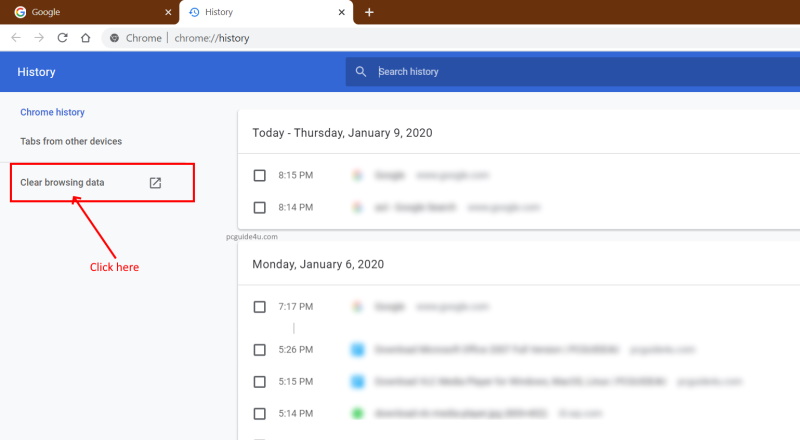Image resolution: width=800 pixels, height=440 pixels.
Task: Select the 5:15 PM entry checkbox
Action: pos(260,382)
